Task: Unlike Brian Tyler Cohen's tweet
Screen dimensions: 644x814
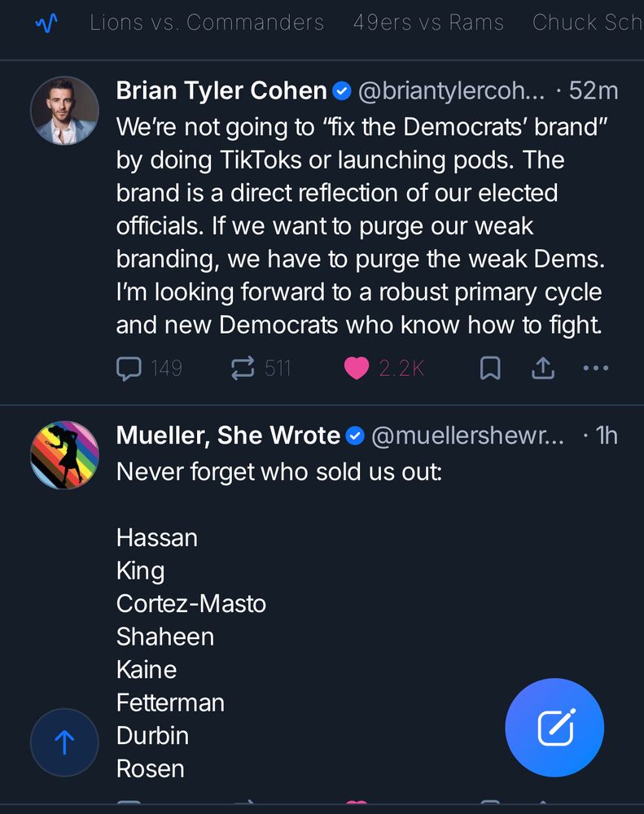Action: click(x=357, y=369)
